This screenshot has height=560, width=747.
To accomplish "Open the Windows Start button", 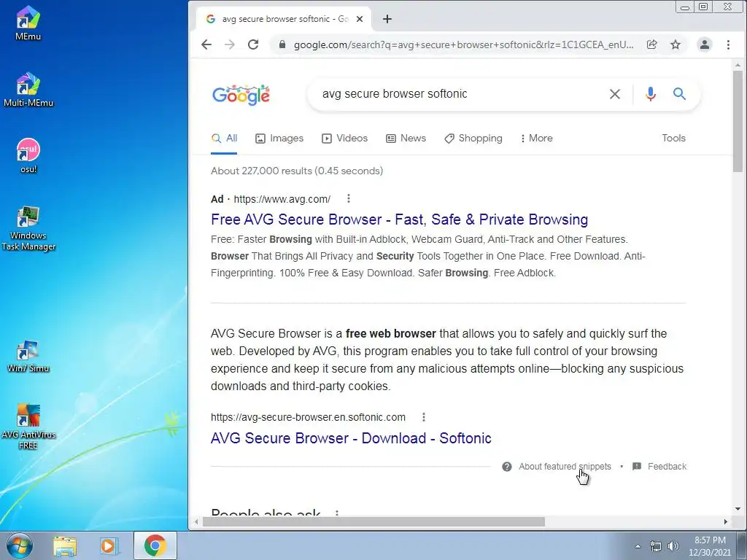I will click(20, 545).
